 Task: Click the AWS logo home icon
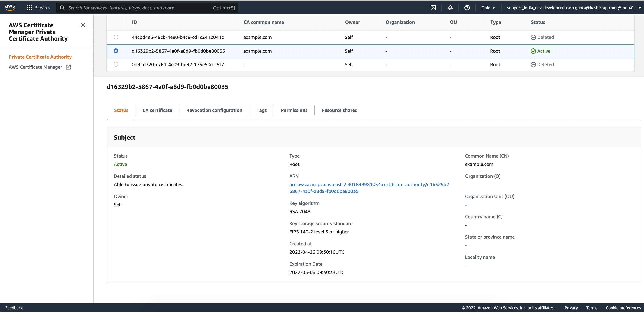click(10, 7)
